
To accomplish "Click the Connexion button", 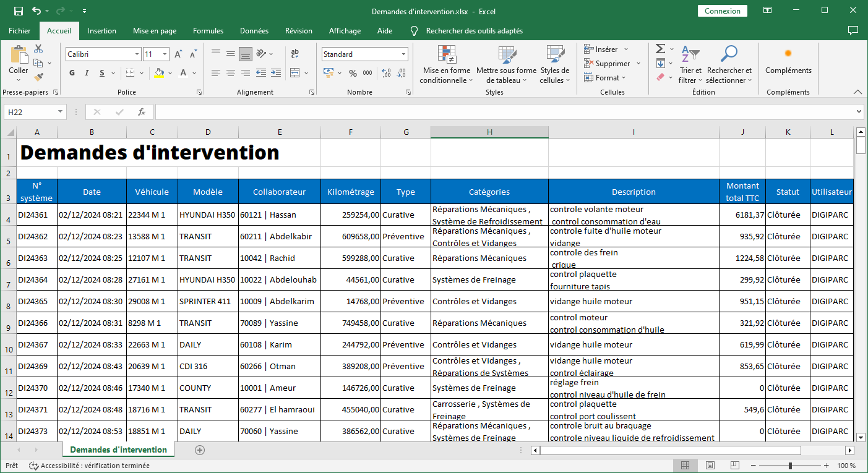I will 722,11.
